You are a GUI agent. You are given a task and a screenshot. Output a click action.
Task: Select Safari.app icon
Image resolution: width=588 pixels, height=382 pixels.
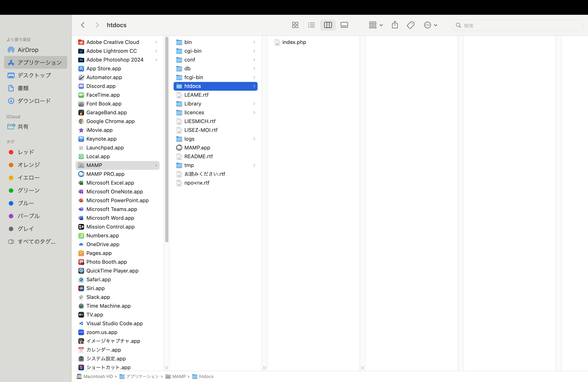tap(81, 280)
